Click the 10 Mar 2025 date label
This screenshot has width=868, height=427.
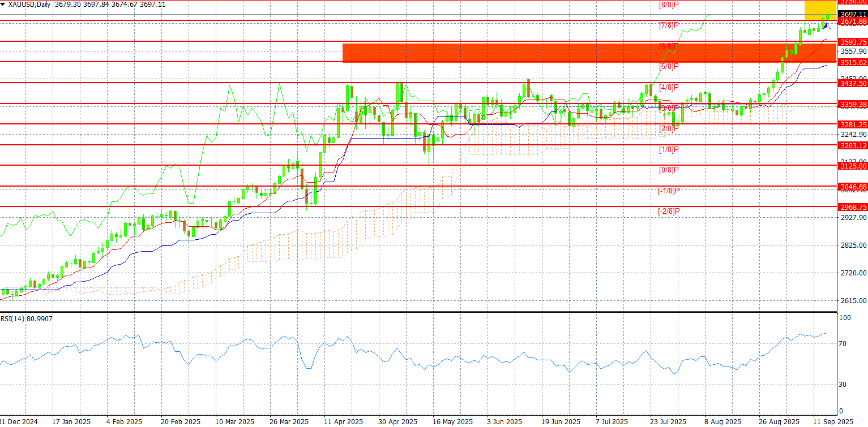point(234,422)
